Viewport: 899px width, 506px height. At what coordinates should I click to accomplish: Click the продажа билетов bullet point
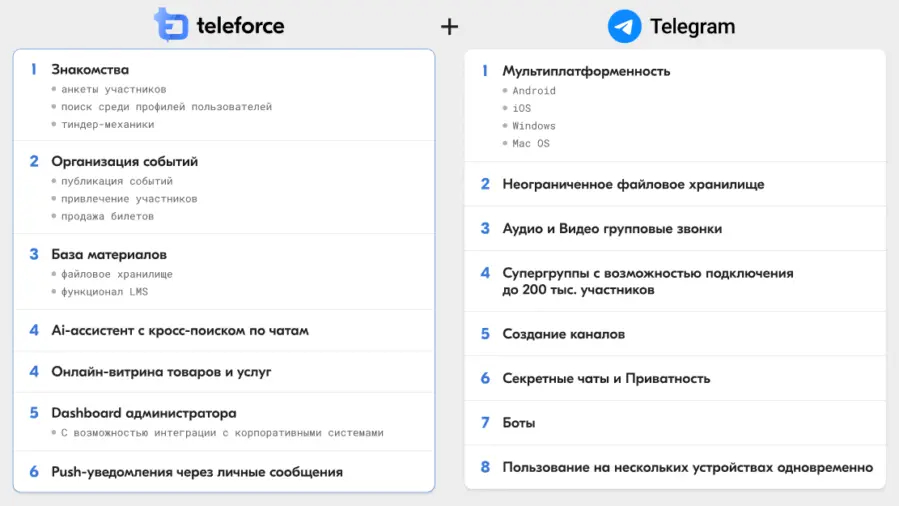click(x=108, y=216)
